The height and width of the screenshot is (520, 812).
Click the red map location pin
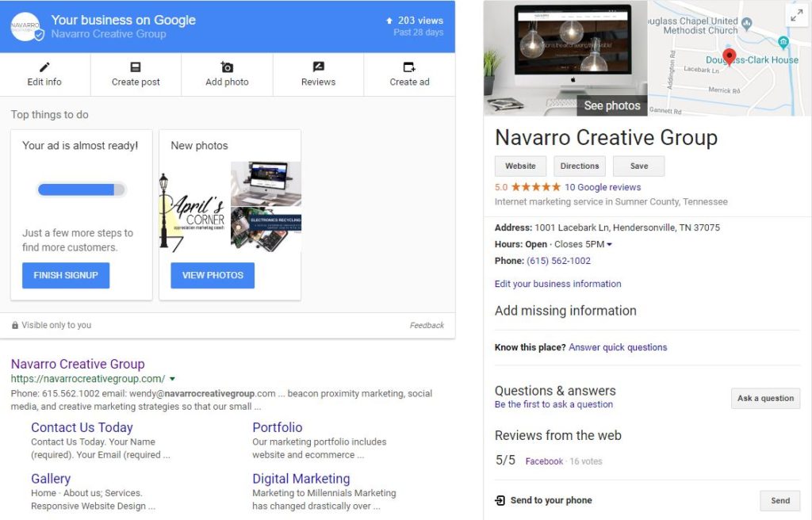tap(730, 57)
